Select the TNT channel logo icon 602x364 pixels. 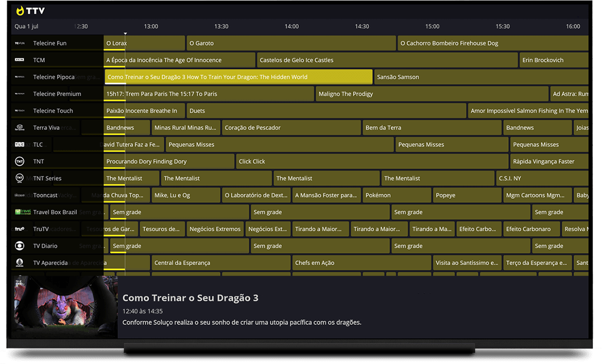coord(20,161)
